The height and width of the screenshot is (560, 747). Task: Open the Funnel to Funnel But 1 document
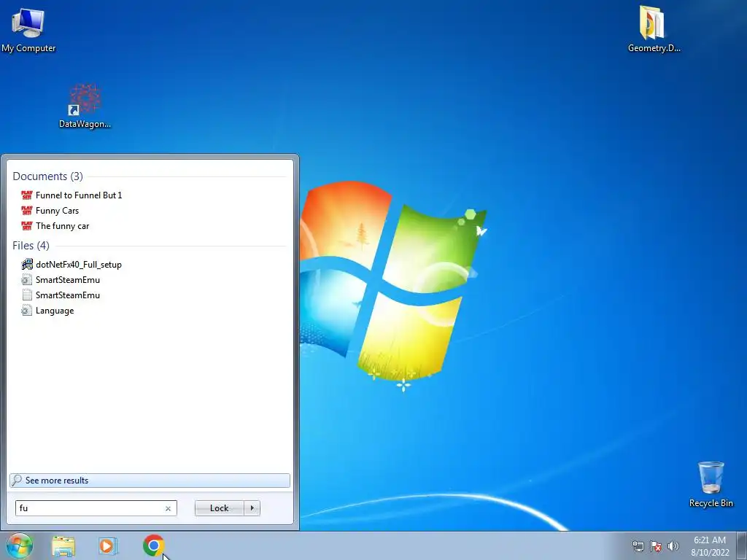[79, 195]
